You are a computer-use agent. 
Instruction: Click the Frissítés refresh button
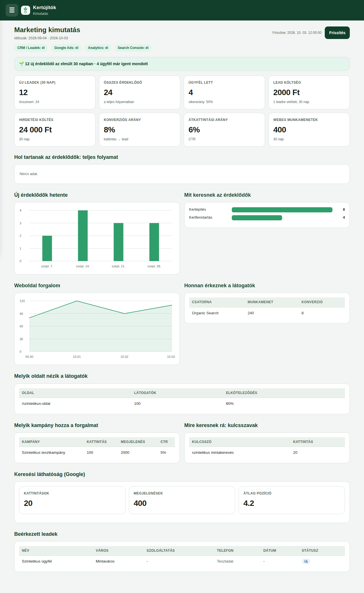point(337,33)
